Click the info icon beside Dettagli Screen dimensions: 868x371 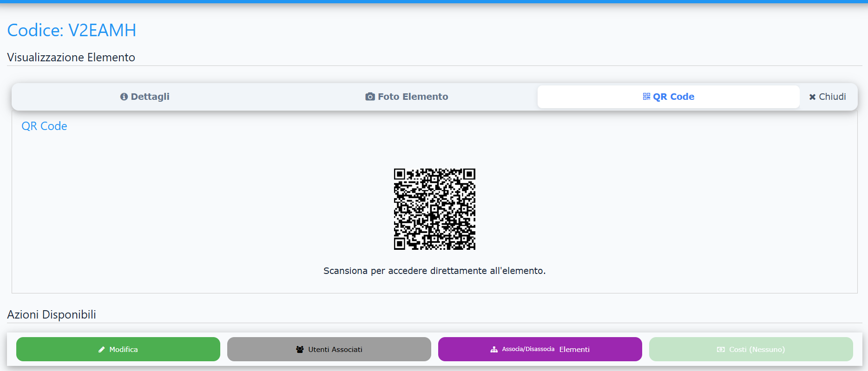click(x=124, y=97)
